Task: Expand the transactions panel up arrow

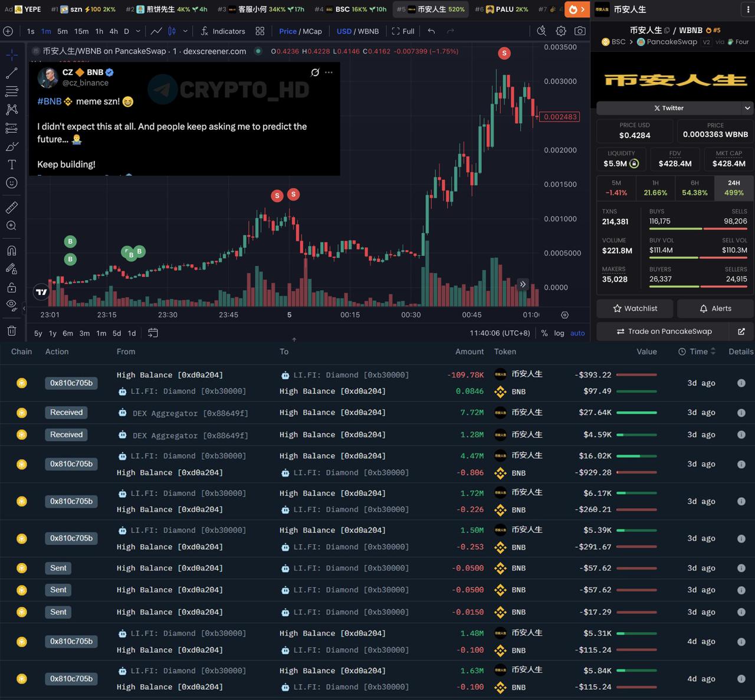Action: pyautogui.click(x=294, y=339)
